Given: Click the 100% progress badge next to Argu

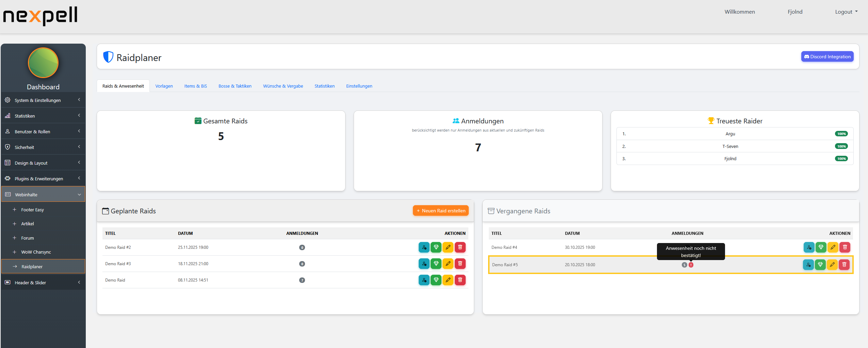Looking at the screenshot, I should click(x=842, y=134).
